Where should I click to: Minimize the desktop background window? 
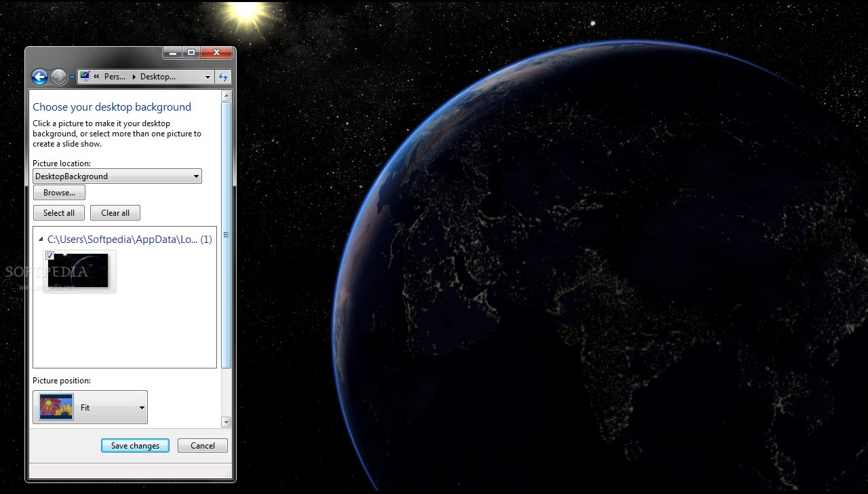click(x=172, y=52)
